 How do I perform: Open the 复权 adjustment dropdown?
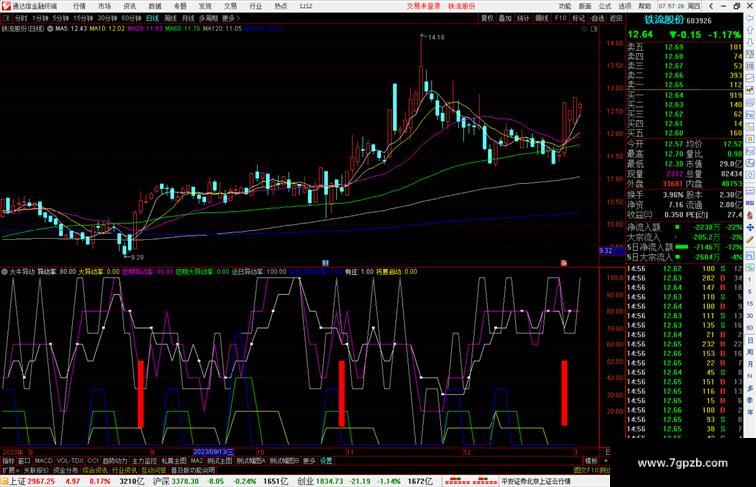point(487,18)
